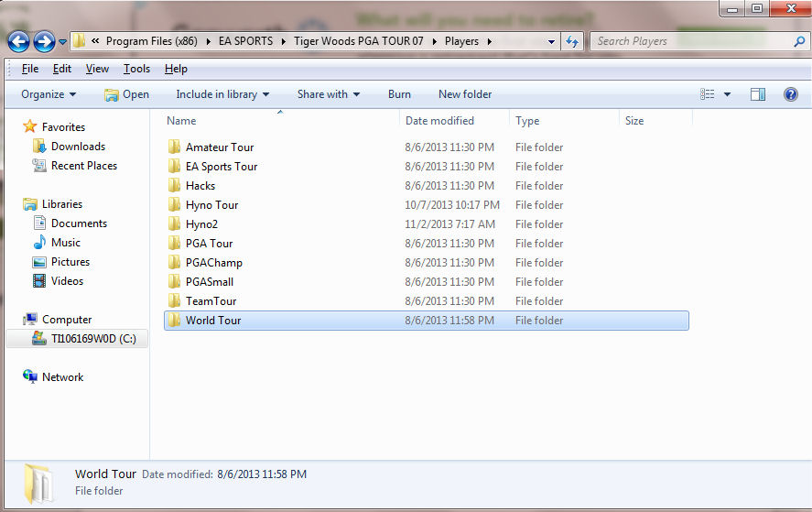Open the Tools menu
Image resolution: width=812 pixels, height=512 pixels.
[x=136, y=69]
